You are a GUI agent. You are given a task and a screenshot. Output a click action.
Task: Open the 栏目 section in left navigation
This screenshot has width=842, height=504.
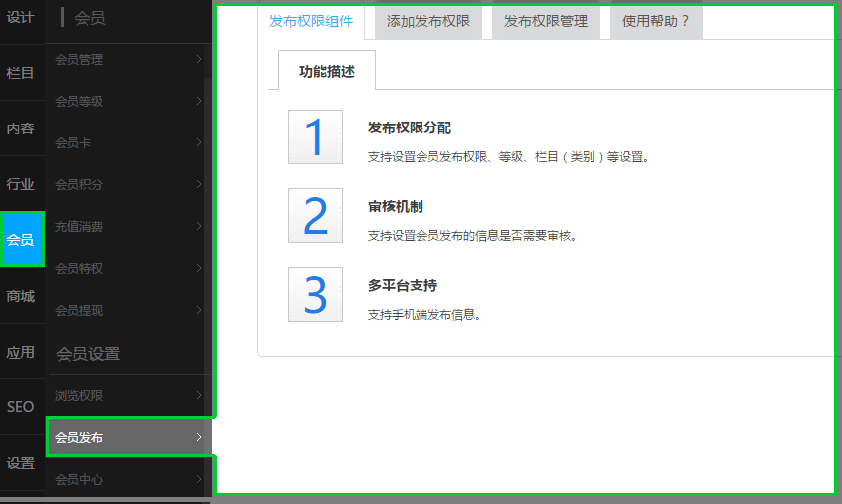coord(21,73)
